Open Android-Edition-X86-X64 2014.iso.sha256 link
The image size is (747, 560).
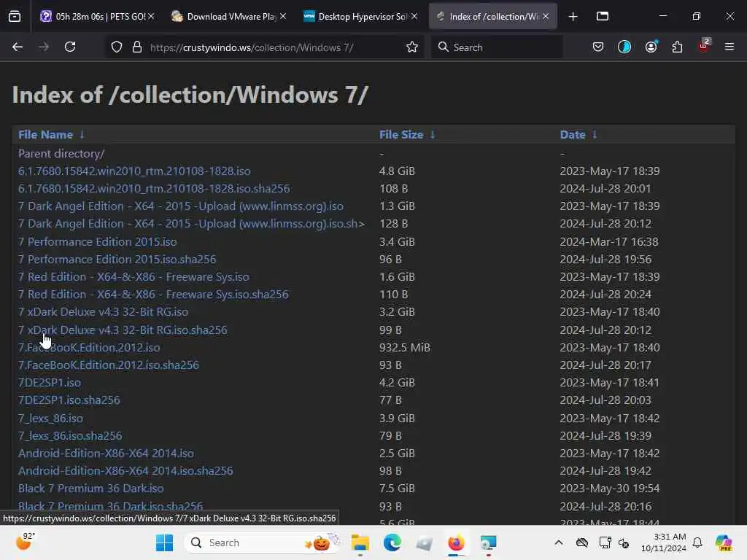pyautogui.click(x=125, y=471)
